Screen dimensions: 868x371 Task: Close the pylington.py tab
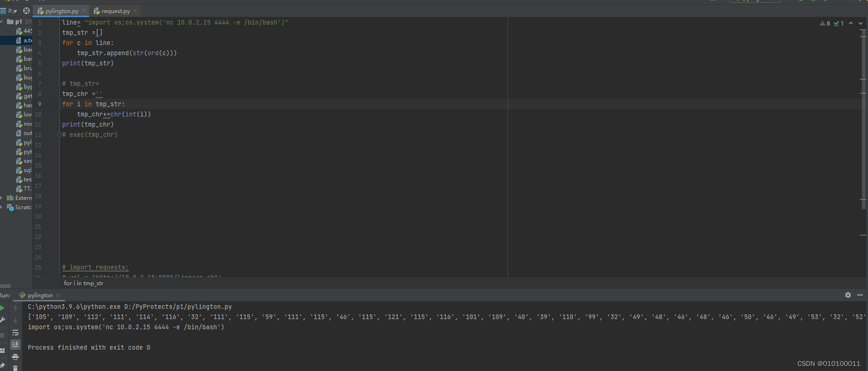[84, 11]
